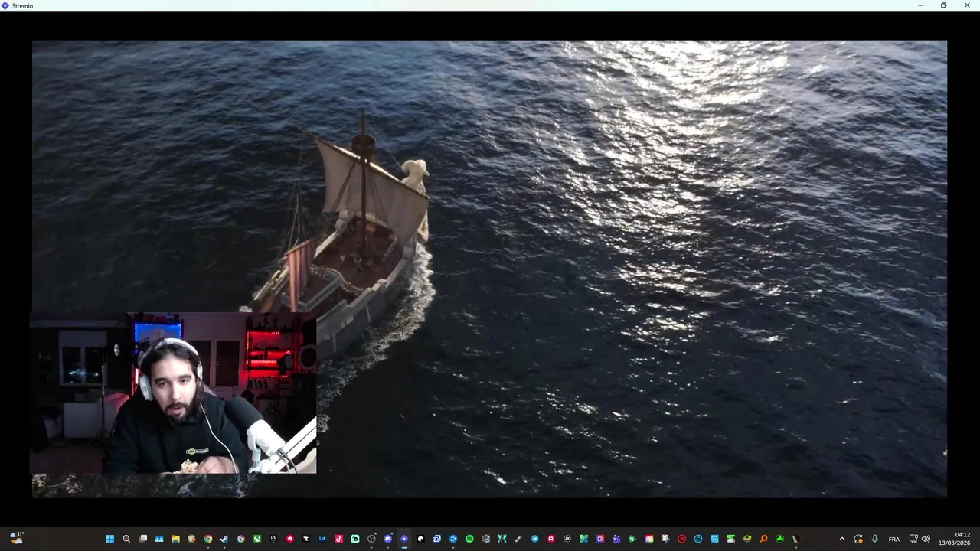Switch the FRA input language
This screenshot has height=551, width=980.
(x=894, y=539)
